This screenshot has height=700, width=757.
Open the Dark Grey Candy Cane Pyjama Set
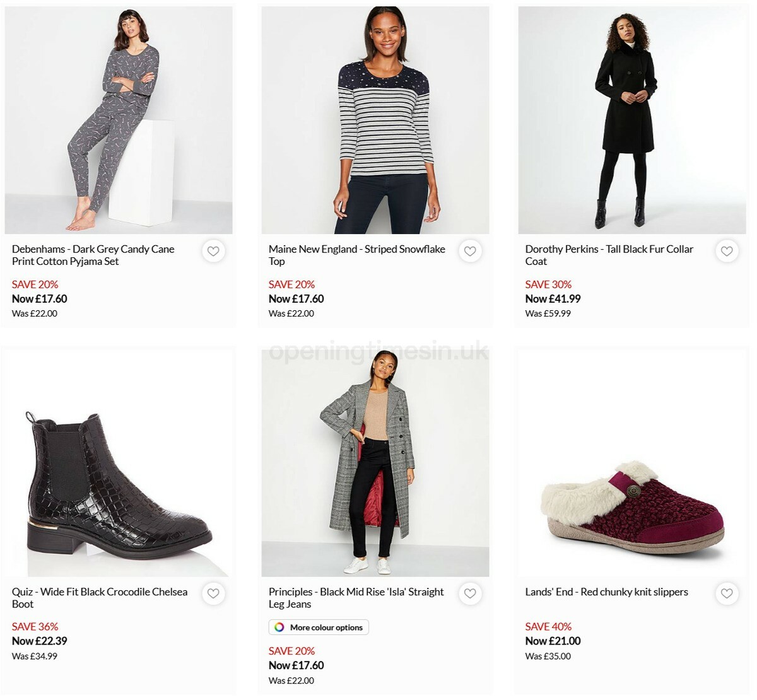93,255
